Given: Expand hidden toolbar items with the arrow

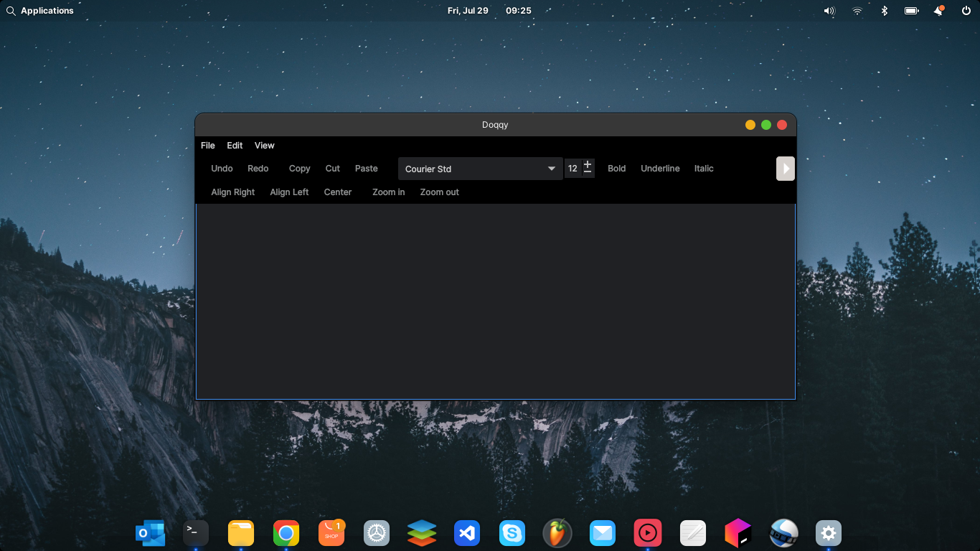Looking at the screenshot, I should coord(785,168).
